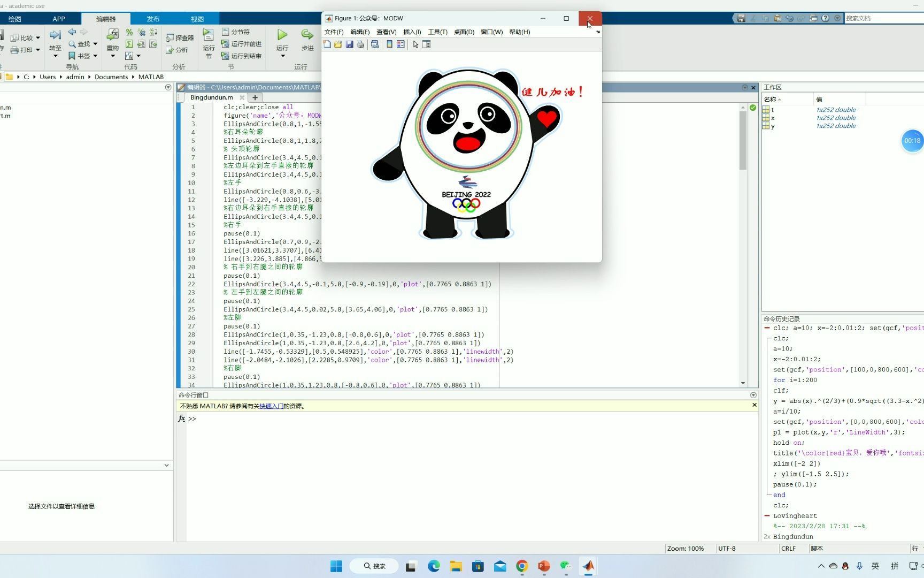Expand the Find (查找) dropdown arrow
The image size is (924, 578).
(95, 44)
